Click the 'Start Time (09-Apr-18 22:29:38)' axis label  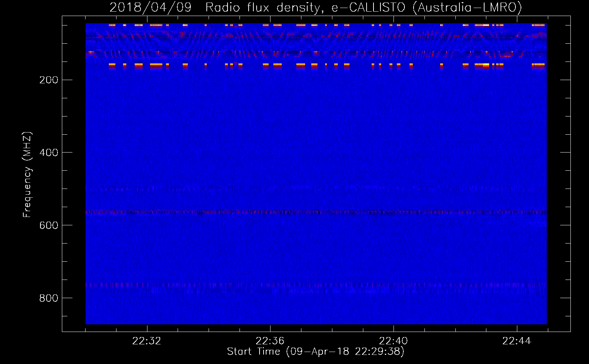point(316,352)
